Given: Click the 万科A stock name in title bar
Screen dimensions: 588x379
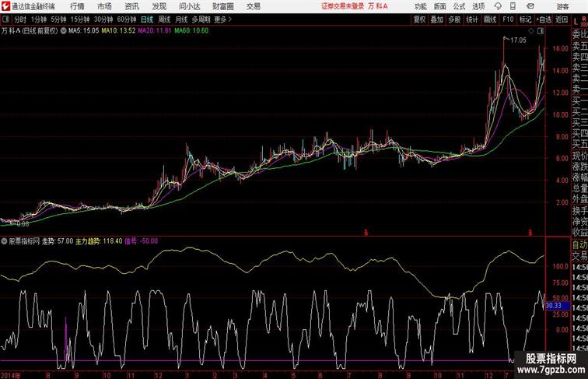Looking at the screenshot, I should point(378,6).
